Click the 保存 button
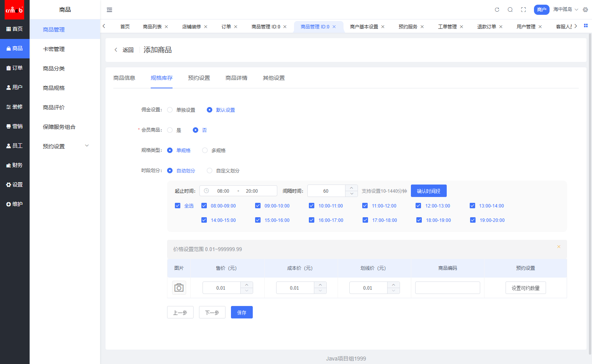The height and width of the screenshot is (364, 592). [x=241, y=312]
